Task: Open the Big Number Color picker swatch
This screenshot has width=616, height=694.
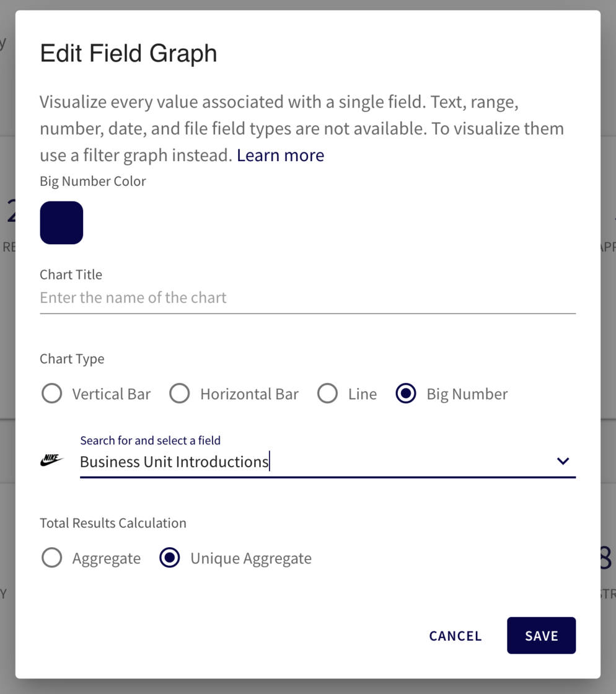Action: [x=61, y=222]
